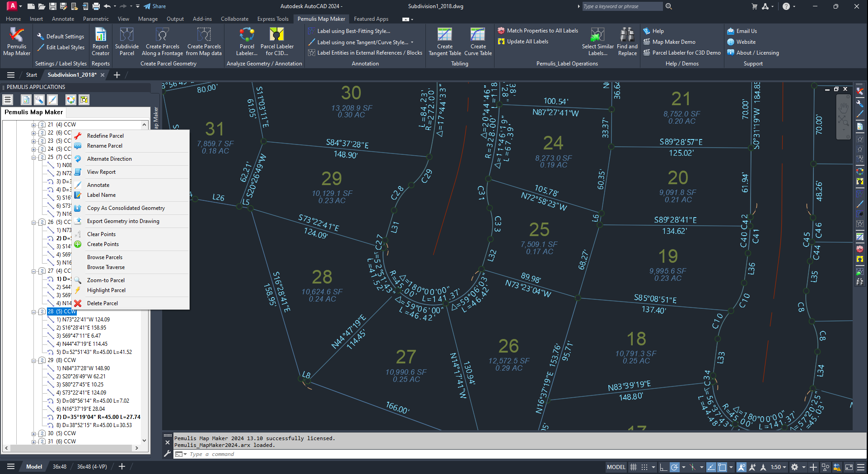Start the Subdivide Parcel tool
868x474 pixels.
coord(127,42)
